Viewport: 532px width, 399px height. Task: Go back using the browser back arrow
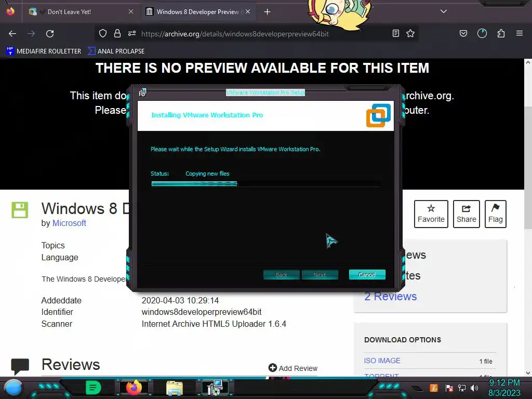(12, 34)
